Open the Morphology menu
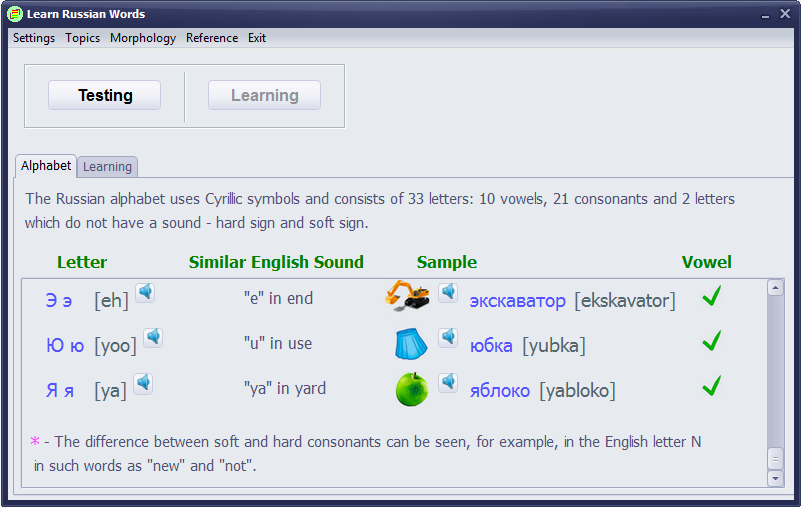Viewport: 801px width, 508px height. pyautogui.click(x=143, y=38)
